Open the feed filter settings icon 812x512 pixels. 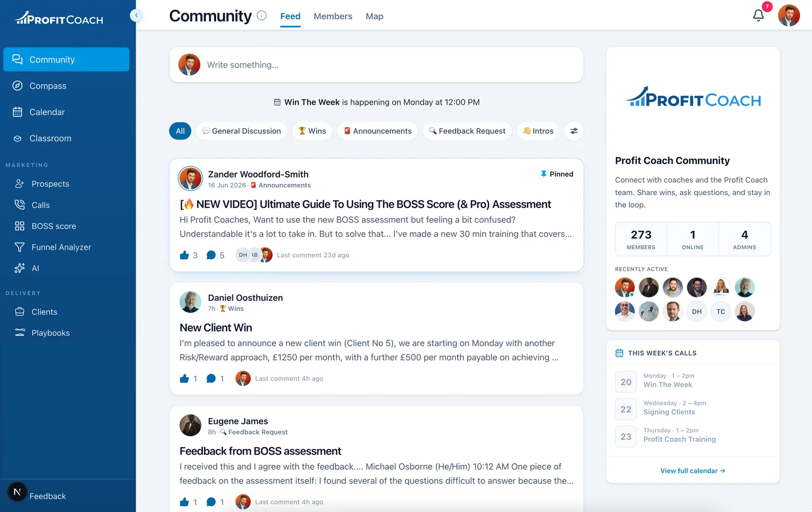[x=574, y=131]
